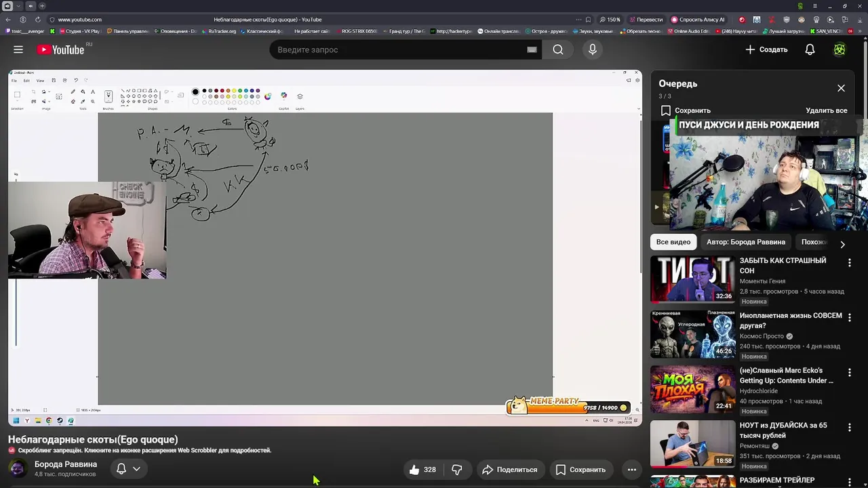The width and height of the screenshot is (868, 488).
Task: Open options for Marc Ecko's Getting Up video
Action: [x=849, y=372]
